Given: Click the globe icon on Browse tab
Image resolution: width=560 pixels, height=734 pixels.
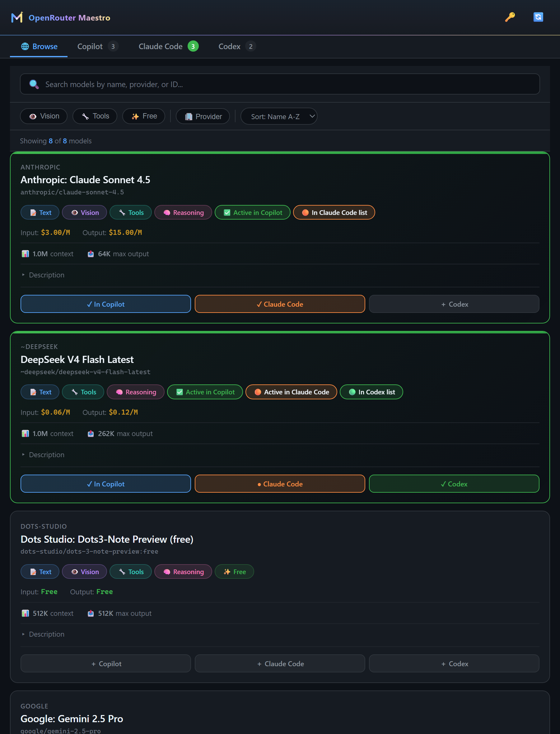Looking at the screenshot, I should coord(25,46).
